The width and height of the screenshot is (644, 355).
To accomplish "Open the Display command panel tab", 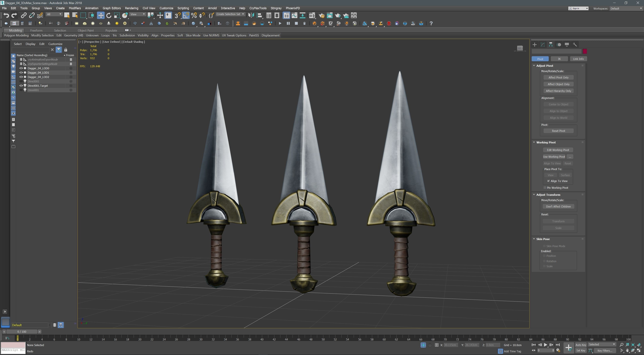I will point(567,44).
